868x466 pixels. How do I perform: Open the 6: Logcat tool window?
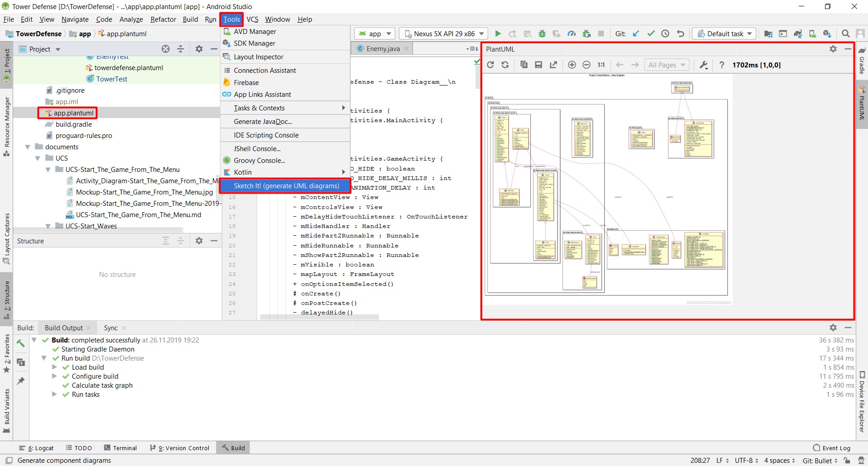[36, 448]
